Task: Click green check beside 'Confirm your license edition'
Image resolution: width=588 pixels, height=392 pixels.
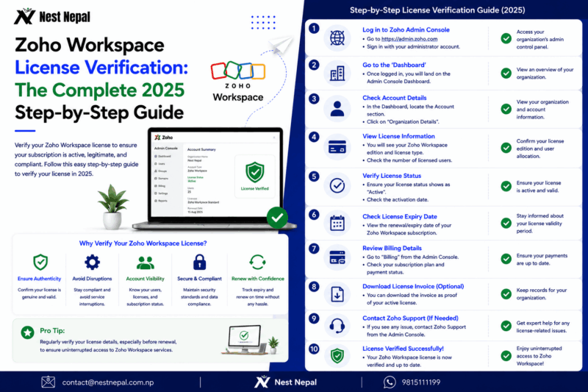Action: click(x=506, y=148)
